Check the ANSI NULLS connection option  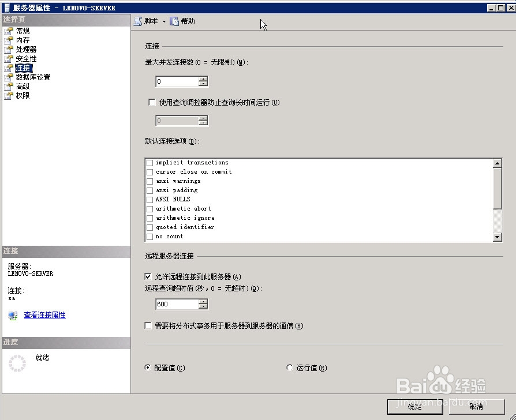point(149,199)
